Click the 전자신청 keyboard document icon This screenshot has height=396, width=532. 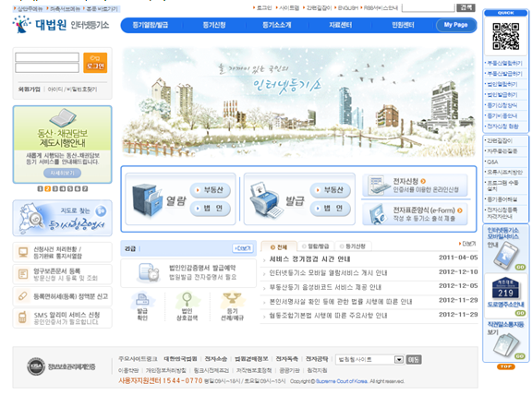[380, 186]
